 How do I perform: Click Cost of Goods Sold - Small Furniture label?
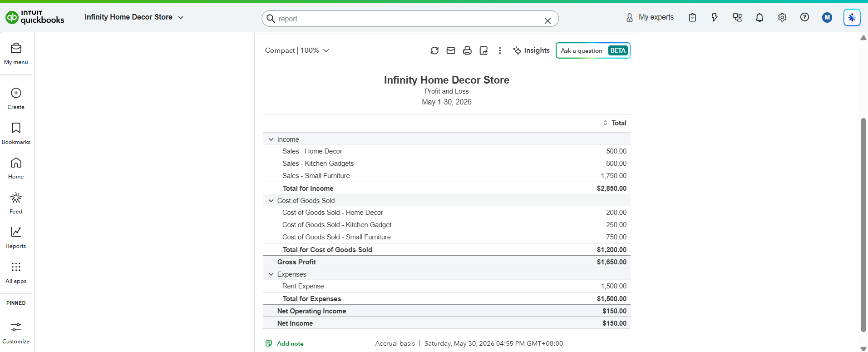pos(336,237)
